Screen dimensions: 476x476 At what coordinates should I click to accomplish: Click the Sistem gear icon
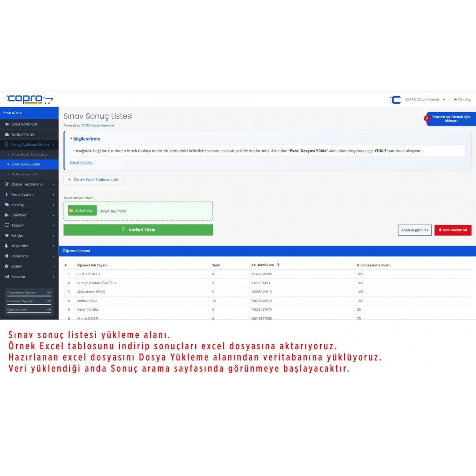pos(7,266)
